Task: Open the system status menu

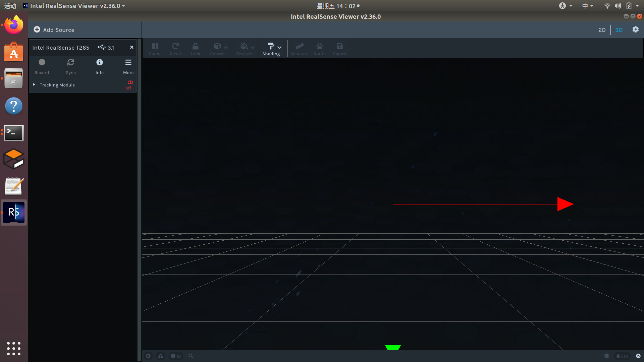Action: coord(622,6)
